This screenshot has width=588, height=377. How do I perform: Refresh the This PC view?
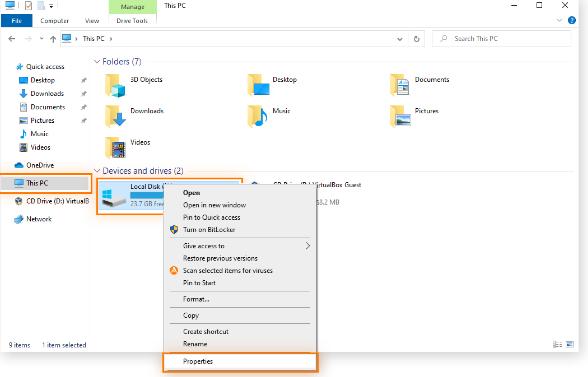pyautogui.click(x=416, y=39)
